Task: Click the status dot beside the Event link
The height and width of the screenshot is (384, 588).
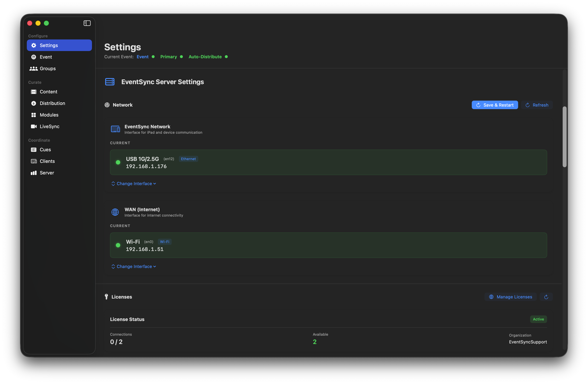Action: click(x=153, y=57)
